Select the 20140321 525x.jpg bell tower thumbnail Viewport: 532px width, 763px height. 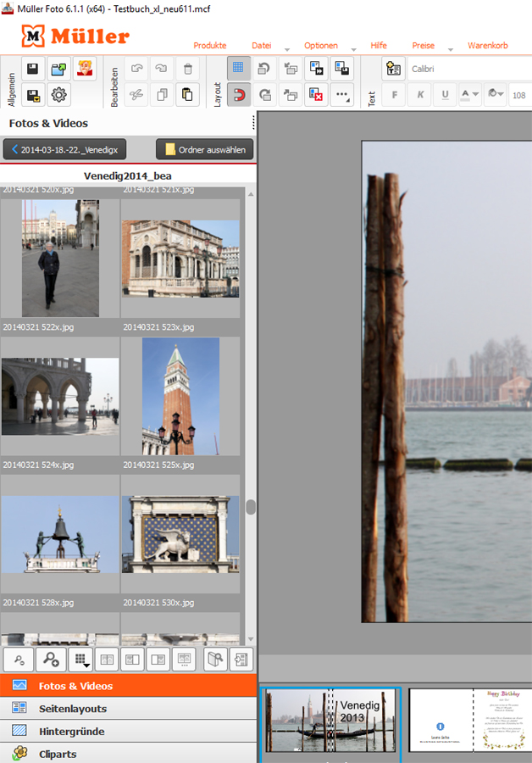click(x=180, y=396)
